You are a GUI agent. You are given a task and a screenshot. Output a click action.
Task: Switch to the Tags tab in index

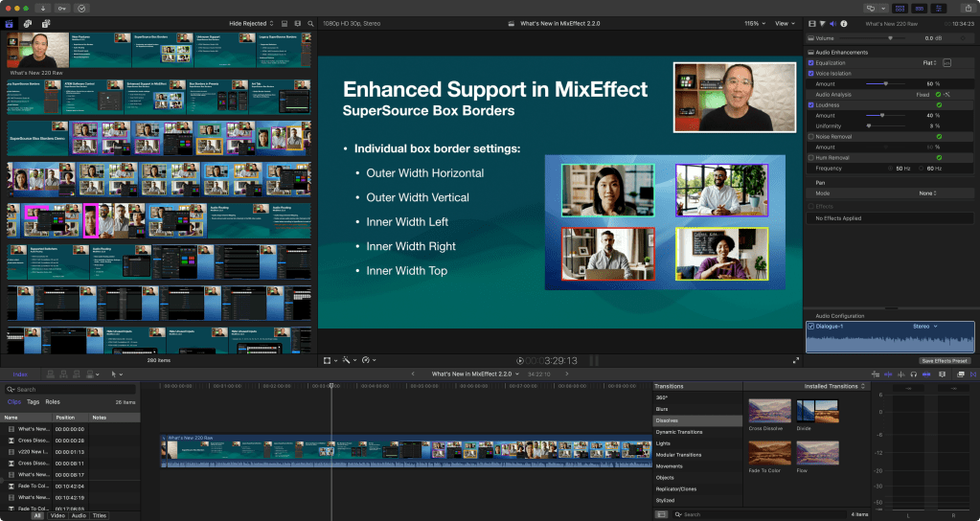tap(34, 402)
